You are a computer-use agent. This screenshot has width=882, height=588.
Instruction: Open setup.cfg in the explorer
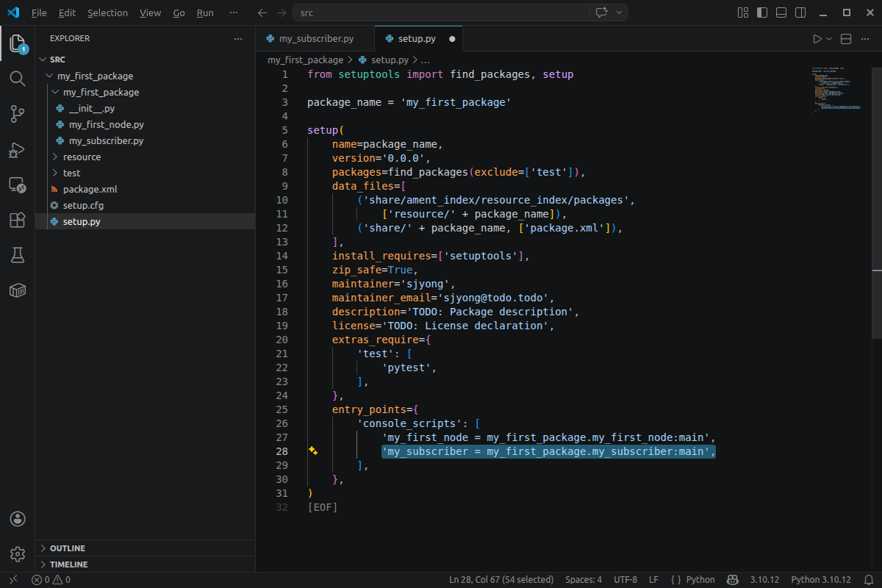point(145,205)
